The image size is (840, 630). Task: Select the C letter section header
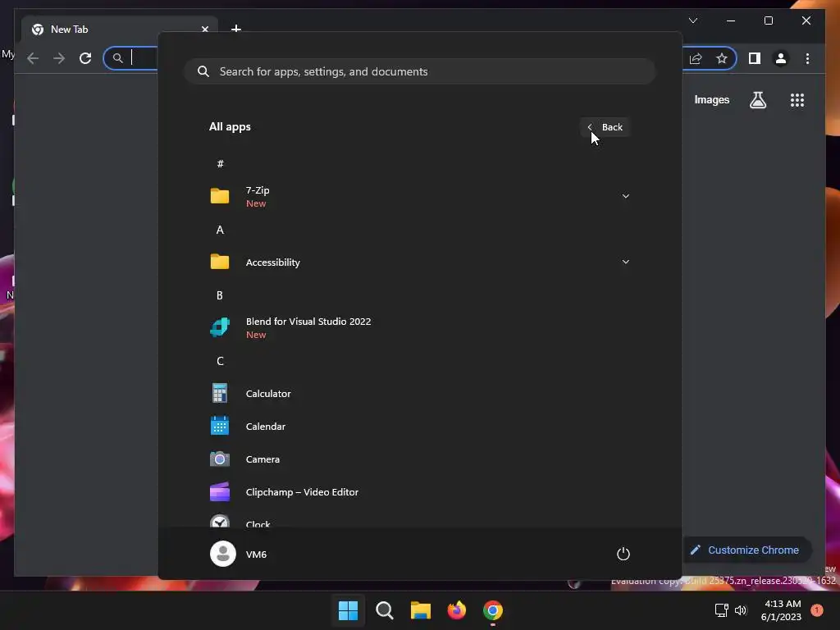point(220,361)
